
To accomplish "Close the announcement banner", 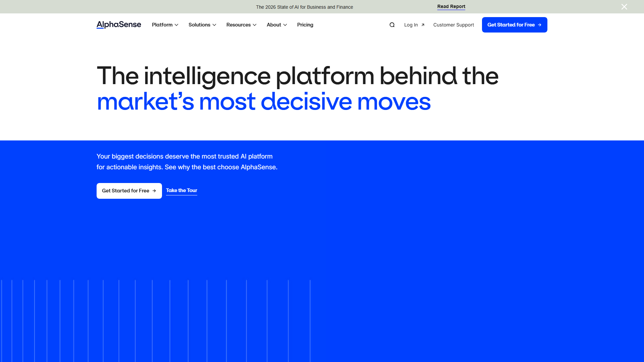I will coord(624,7).
